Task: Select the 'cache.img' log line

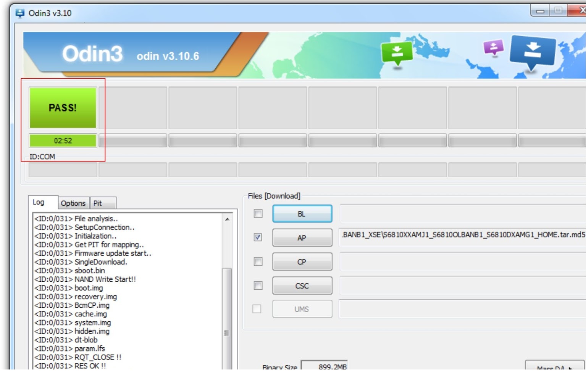Action: [71, 314]
